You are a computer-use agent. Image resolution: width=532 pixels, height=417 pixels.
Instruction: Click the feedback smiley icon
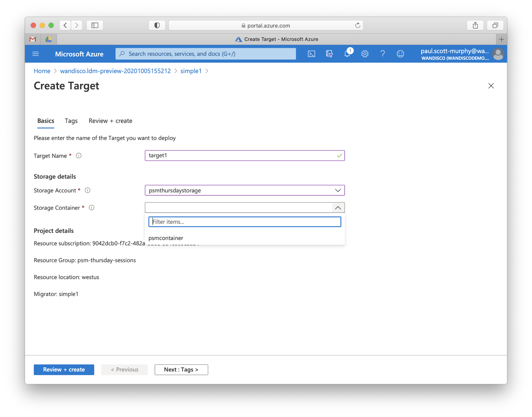[x=400, y=54]
